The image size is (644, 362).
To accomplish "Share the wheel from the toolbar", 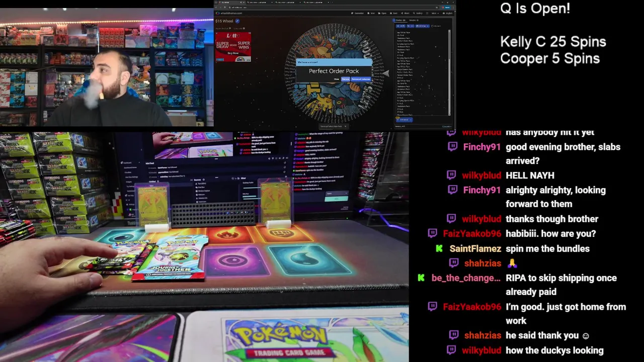I will tap(405, 13).
